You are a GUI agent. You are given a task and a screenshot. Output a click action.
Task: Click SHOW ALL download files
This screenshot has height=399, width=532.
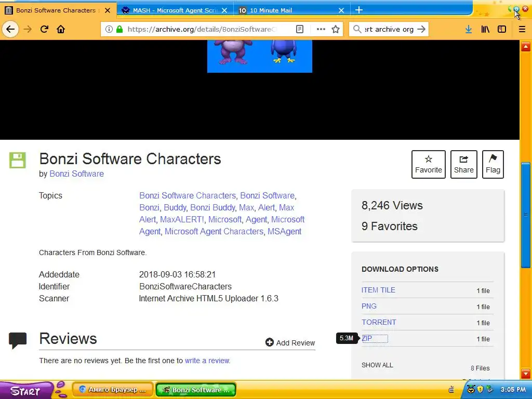[x=377, y=365]
